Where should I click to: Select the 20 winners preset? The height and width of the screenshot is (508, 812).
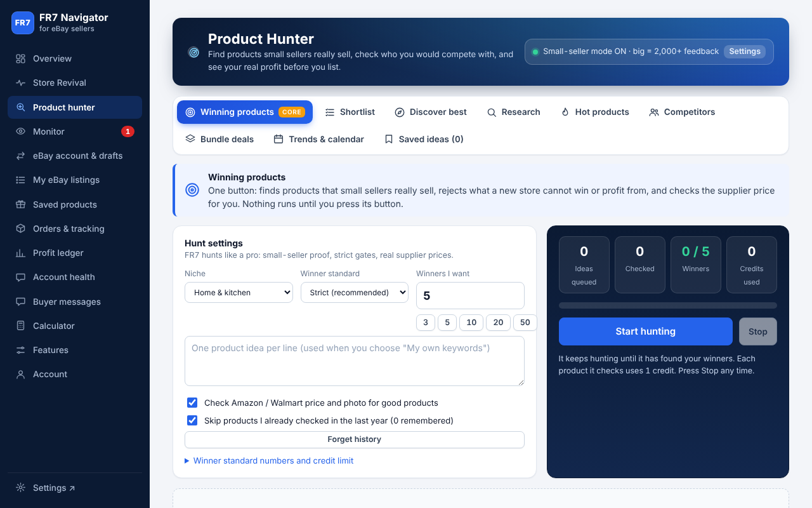(498, 323)
